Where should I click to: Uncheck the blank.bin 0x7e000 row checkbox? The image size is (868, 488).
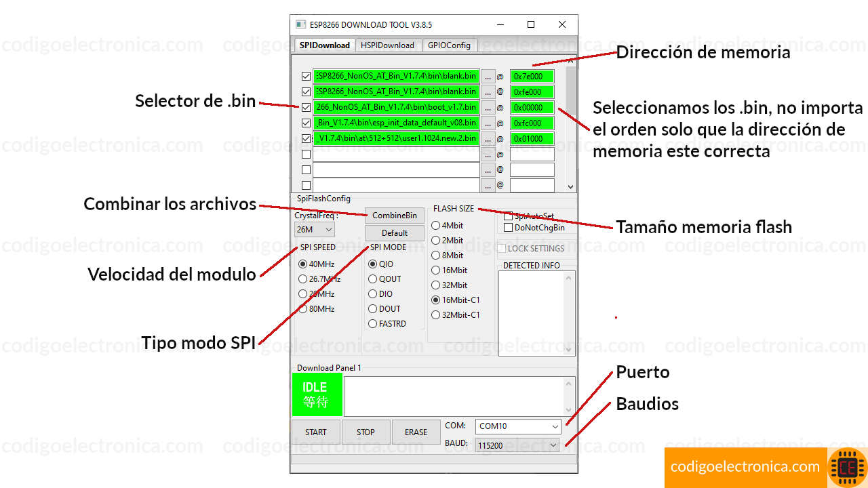tap(306, 76)
